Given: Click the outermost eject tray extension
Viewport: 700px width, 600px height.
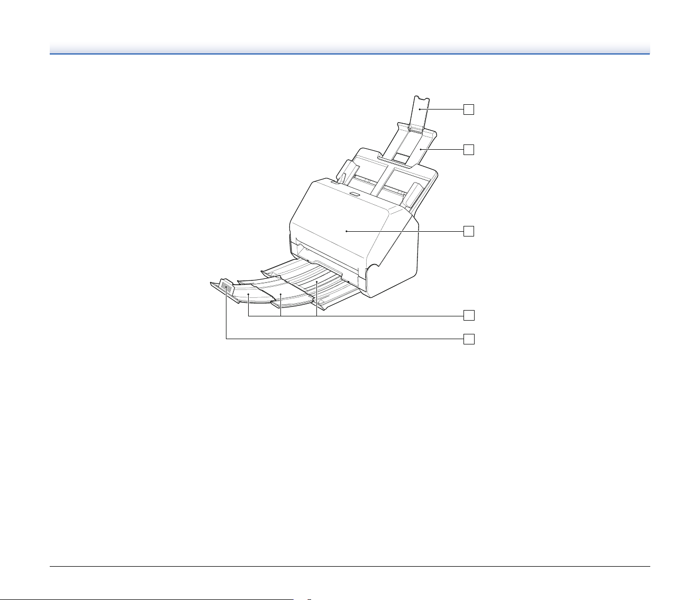Looking at the screenshot, I should 248,294.
